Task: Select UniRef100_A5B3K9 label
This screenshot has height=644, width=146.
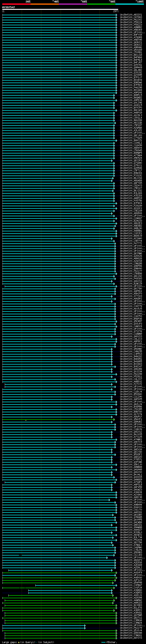Action: (131, 30)
